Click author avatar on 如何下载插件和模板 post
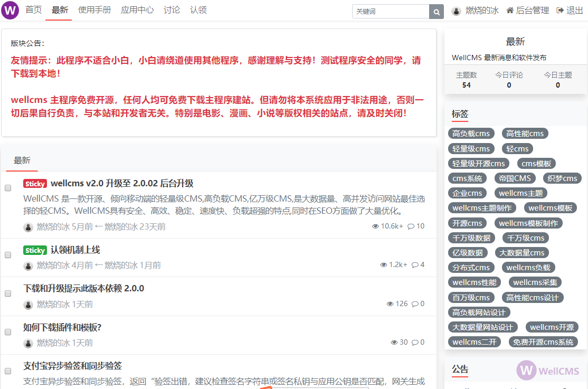 point(28,343)
